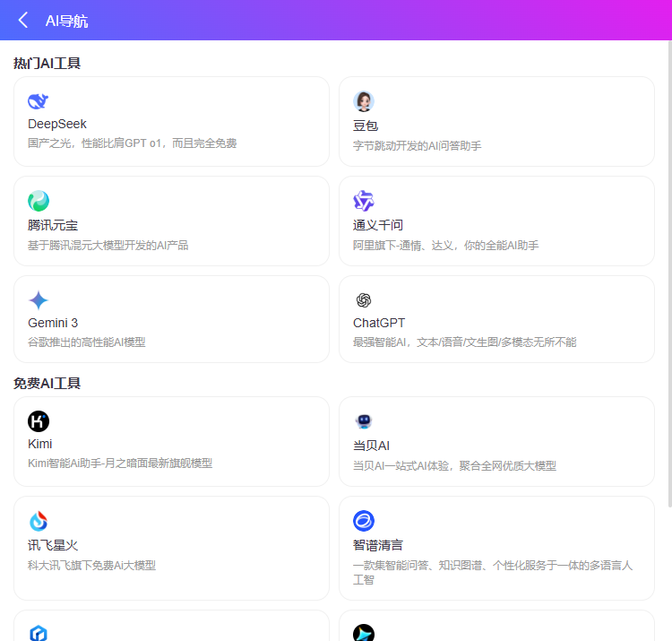Click the 热门AI工具 section heading
The image size is (672, 641).
click(x=47, y=64)
